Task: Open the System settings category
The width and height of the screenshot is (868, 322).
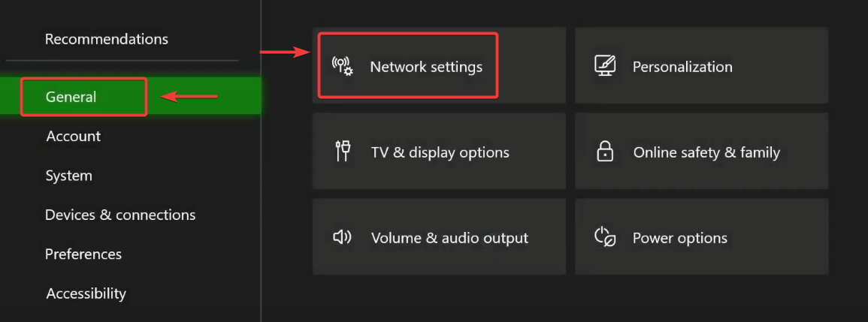Action: pos(69,176)
